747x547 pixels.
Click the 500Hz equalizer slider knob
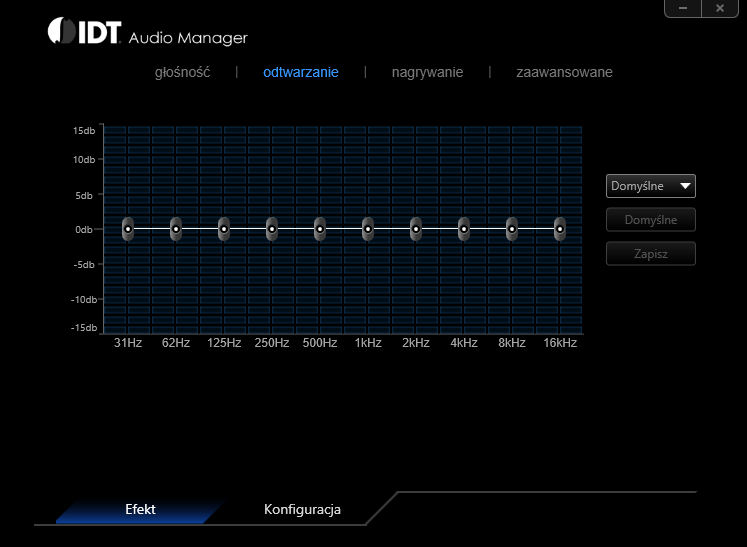tap(320, 229)
